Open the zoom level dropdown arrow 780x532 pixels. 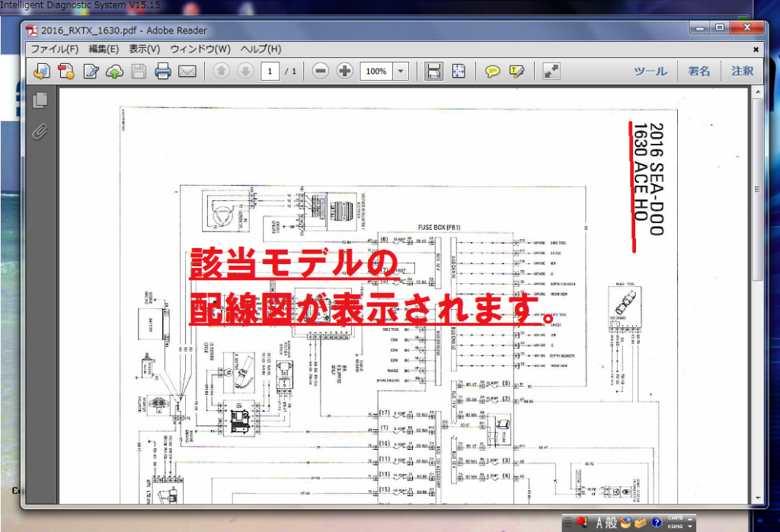(x=401, y=71)
